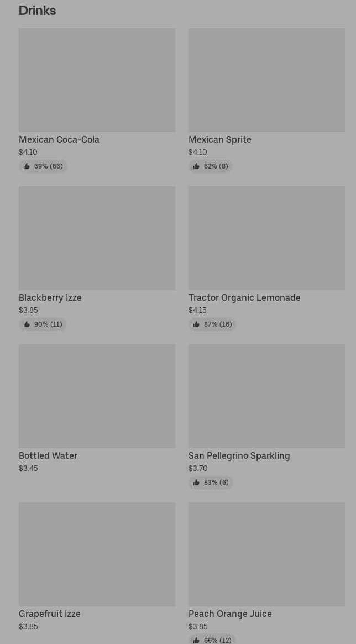
Task: Open the Blackberry Izze product image
Action: click(x=97, y=238)
